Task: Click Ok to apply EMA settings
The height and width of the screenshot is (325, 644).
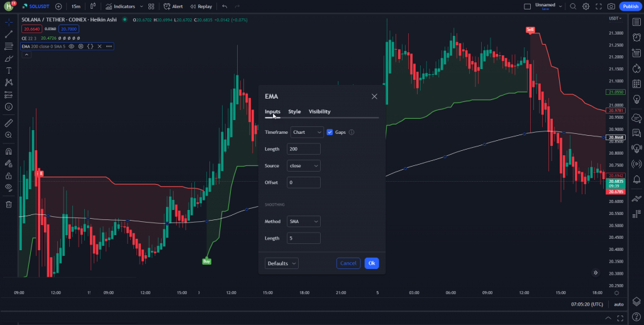Action: tap(372, 263)
